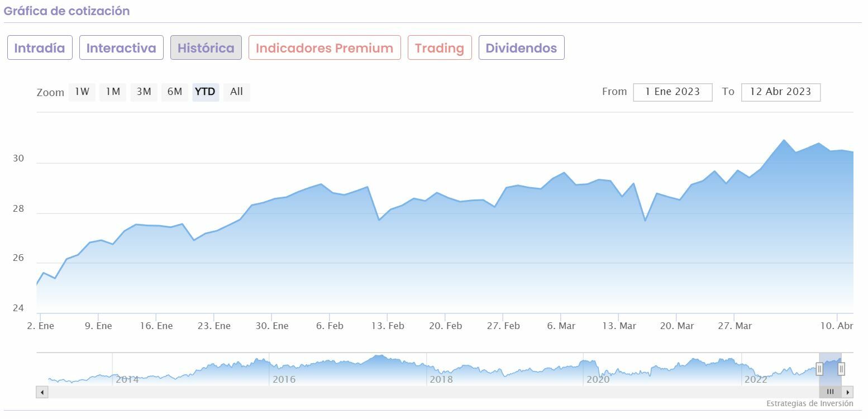868x419 pixels.
Task: Open the Estrategias de Inversión credit link
Action: pos(809,403)
